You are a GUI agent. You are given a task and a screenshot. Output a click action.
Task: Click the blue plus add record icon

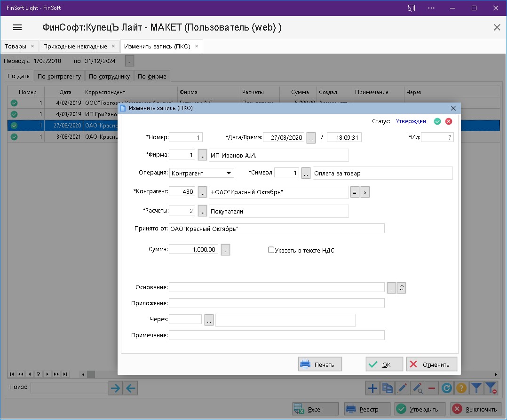(x=372, y=388)
